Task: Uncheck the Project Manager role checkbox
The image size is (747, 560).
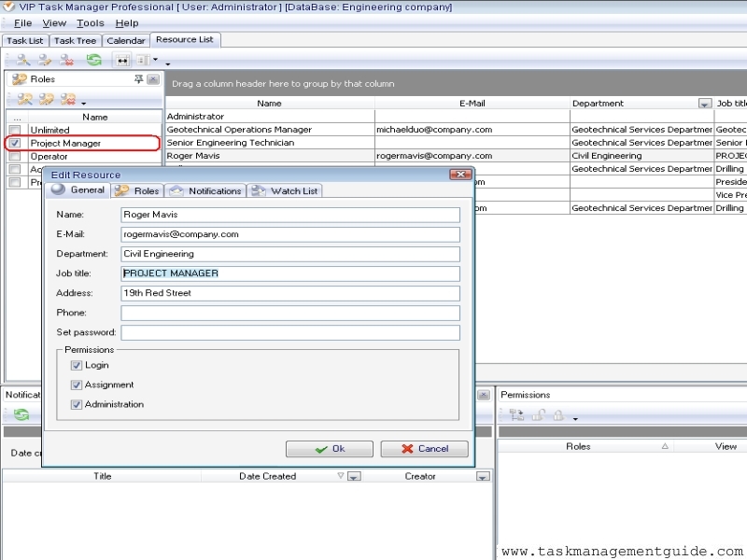Action: tap(15, 143)
